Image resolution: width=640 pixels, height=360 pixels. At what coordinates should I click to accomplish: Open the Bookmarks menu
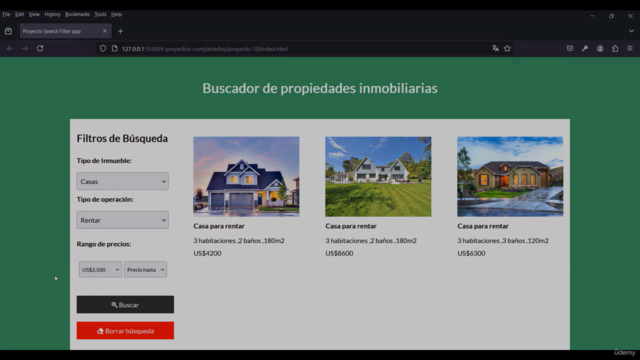pyautogui.click(x=77, y=14)
